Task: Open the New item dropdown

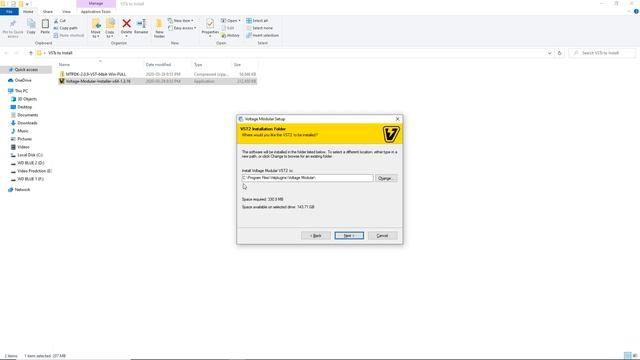Action: tap(181, 20)
